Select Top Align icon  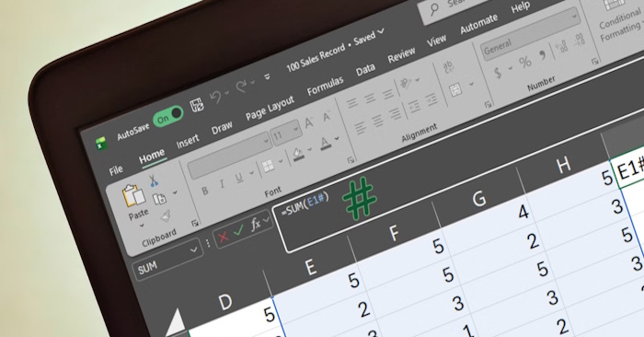click(x=352, y=103)
